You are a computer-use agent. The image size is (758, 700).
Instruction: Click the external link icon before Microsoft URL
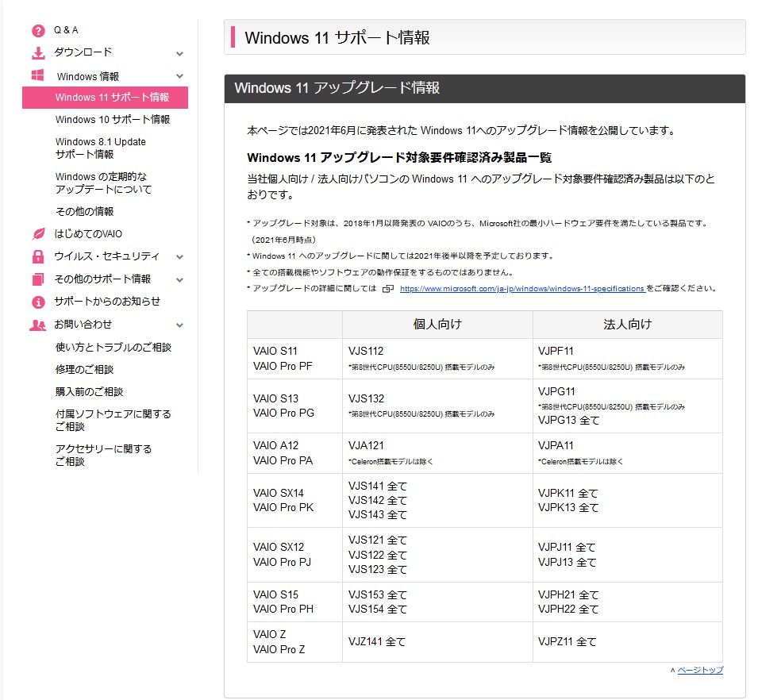tap(387, 289)
